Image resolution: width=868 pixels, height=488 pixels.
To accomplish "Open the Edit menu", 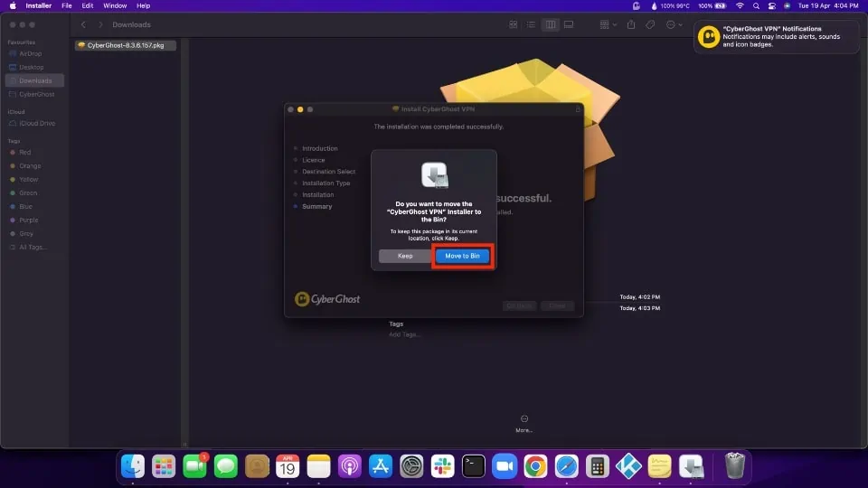I will tap(88, 5).
